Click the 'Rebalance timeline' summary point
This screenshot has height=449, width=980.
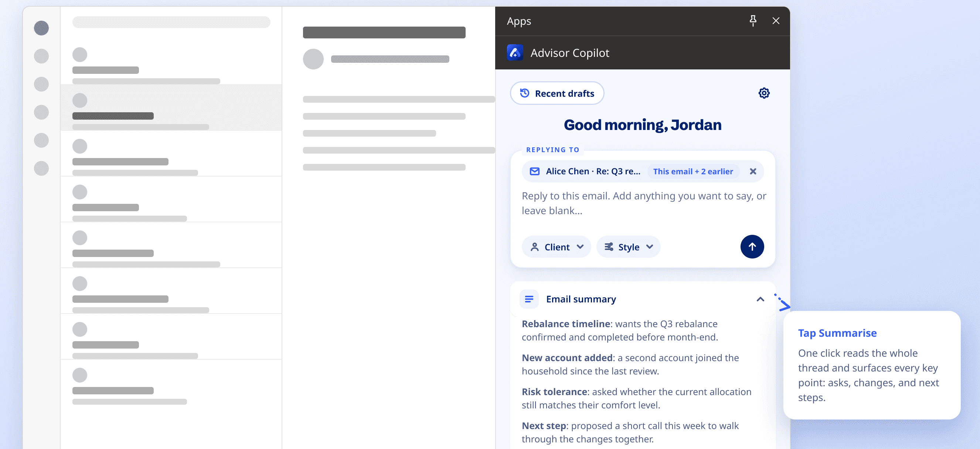(x=620, y=330)
